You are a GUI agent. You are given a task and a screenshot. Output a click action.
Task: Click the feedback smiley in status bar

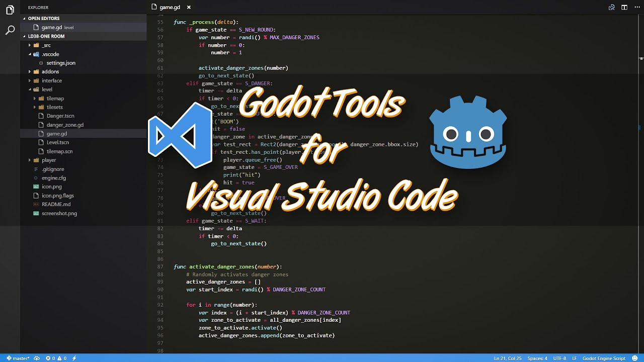[634, 358]
